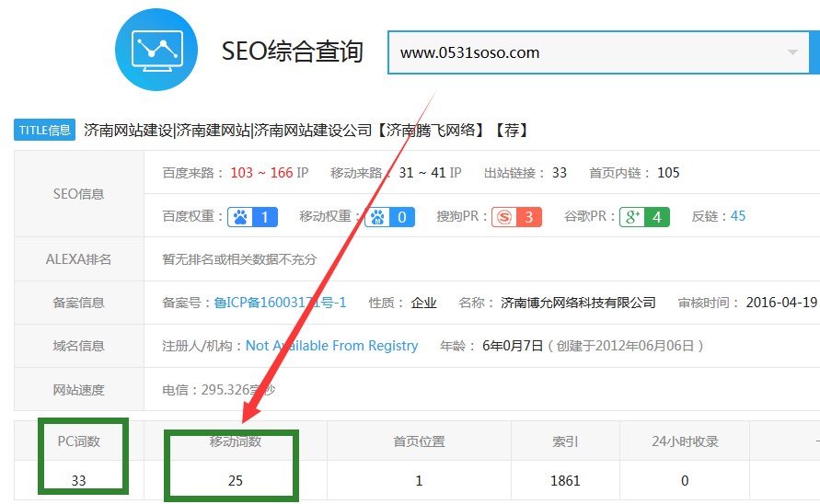Click the Baidu traffic value 103 ~ 166
The width and height of the screenshot is (820, 504).
261,173
